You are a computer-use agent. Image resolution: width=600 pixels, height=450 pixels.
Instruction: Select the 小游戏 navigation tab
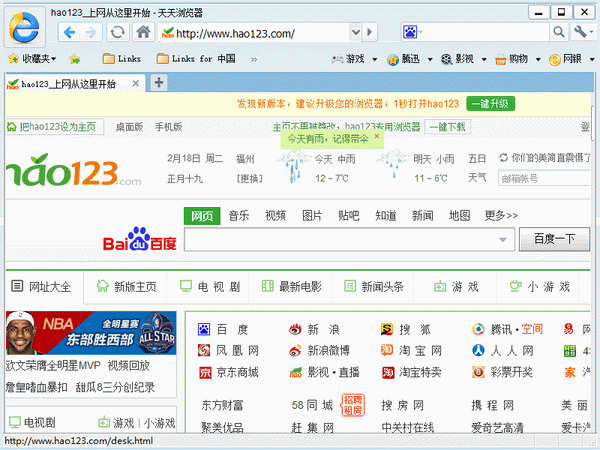pos(540,287)
